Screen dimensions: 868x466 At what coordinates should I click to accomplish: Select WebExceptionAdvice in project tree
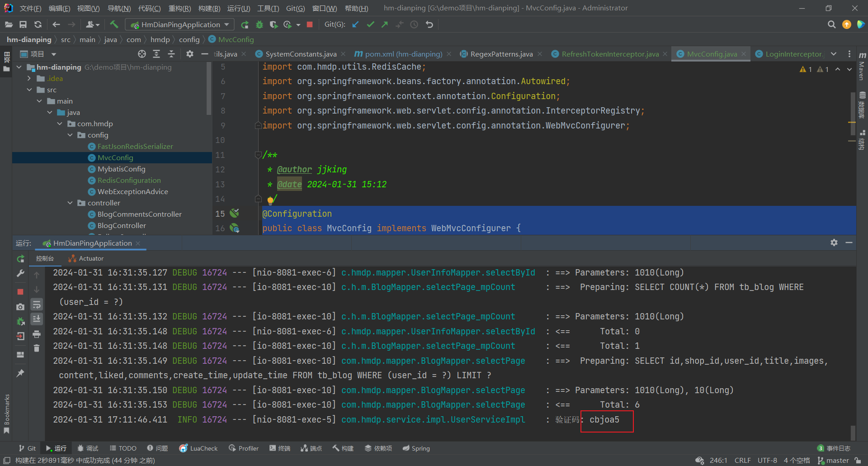click(132, 191)
